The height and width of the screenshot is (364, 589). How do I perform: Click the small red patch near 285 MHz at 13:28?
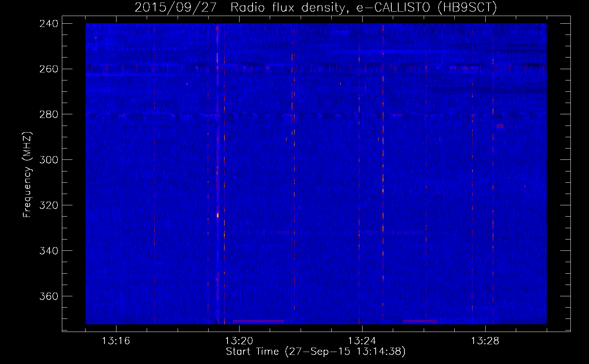500,126
